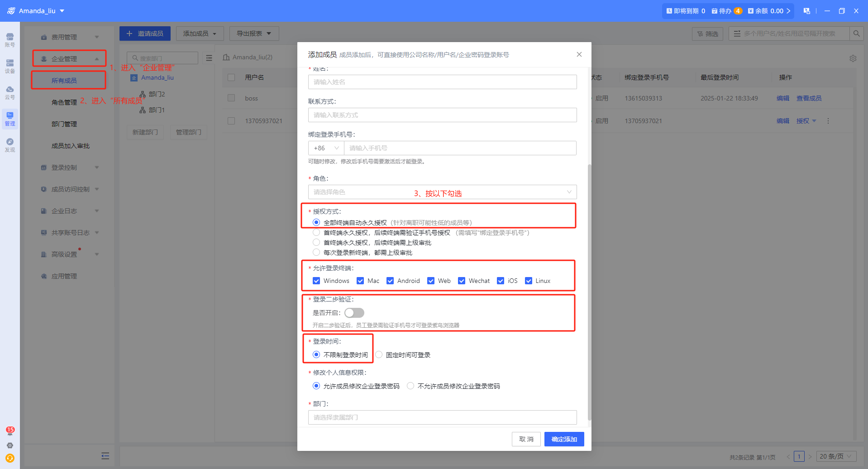Open the multi-user search list icon
The width and height of the screenshot is (868, 469).
click(x=737, y=33)
